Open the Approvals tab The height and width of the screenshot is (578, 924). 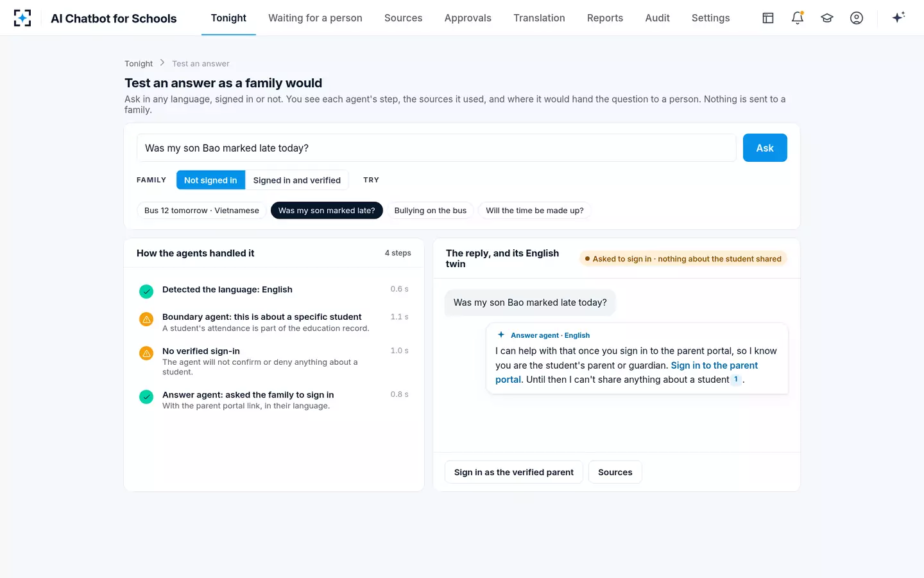[x=468, y=18]
